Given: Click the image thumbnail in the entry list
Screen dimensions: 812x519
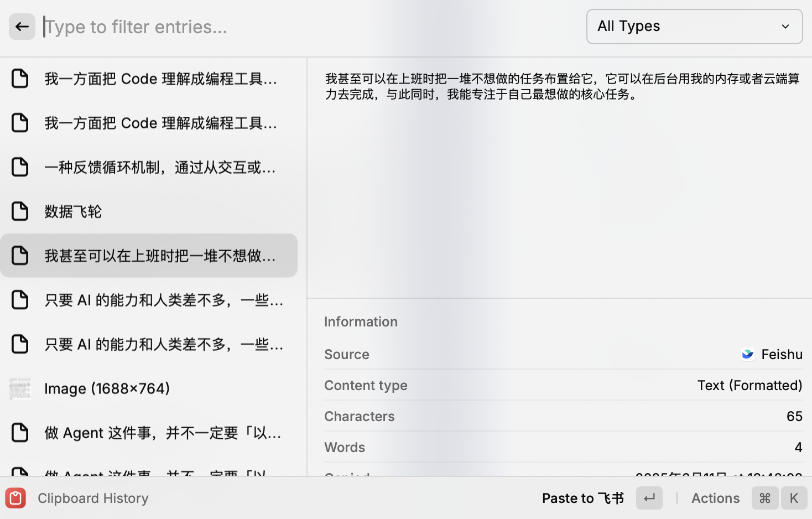Looking at the screenshot, I should tap(20, 388).
